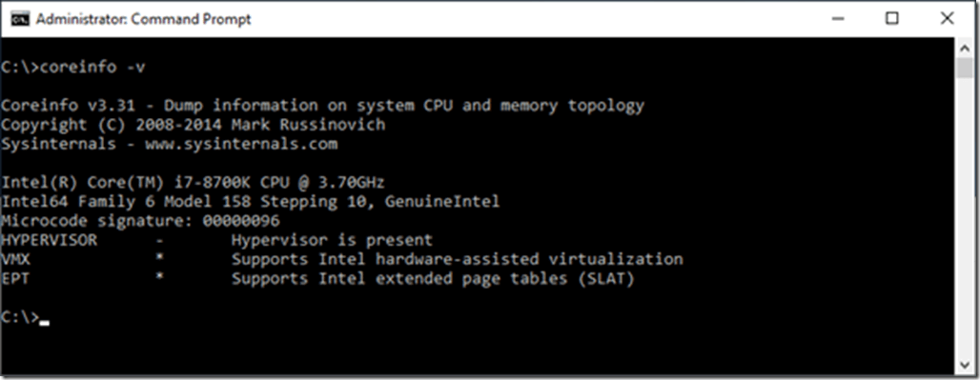Image resolution: width=980 pixels, height=380 pixels.
Task: Close the Administrator Command Prompt window
Action: 947,19
